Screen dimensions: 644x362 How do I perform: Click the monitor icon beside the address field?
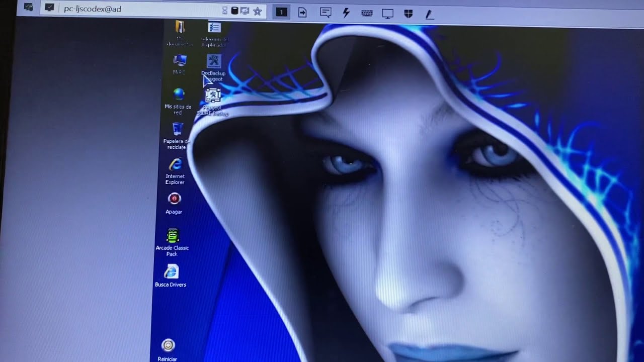pos(50,8)
